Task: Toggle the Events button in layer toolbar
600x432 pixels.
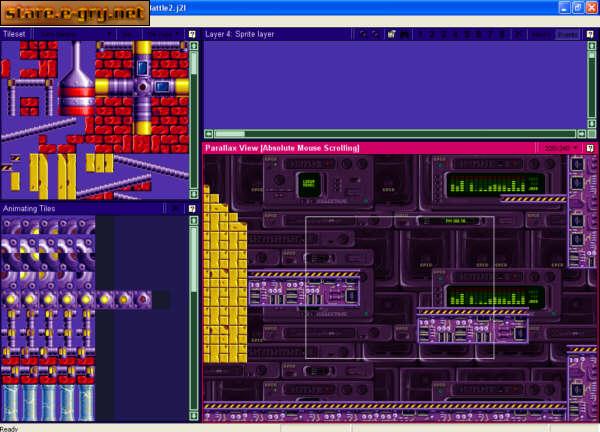Action: [x=568, y=34]
